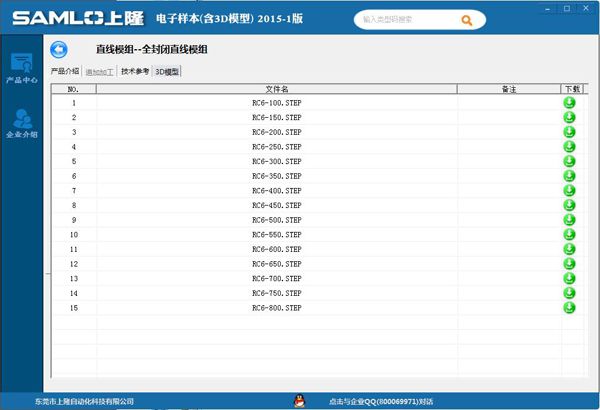
Task: Click the QQ penguin icon in footer
Action: 307,400
